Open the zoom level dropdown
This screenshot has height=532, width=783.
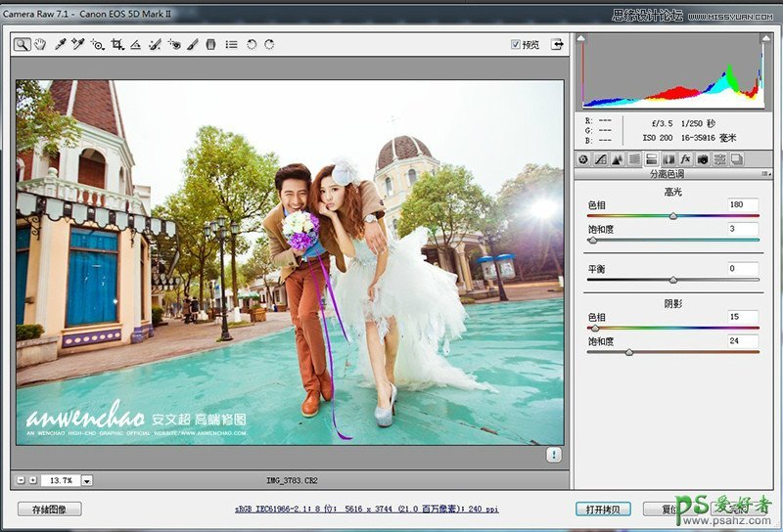click(87, 480)
